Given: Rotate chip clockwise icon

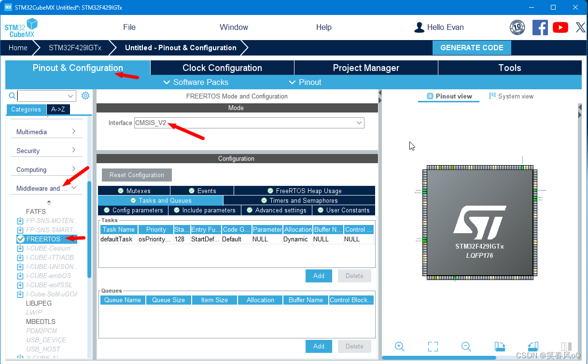Looking at the screenshot, I should [500, 346].
